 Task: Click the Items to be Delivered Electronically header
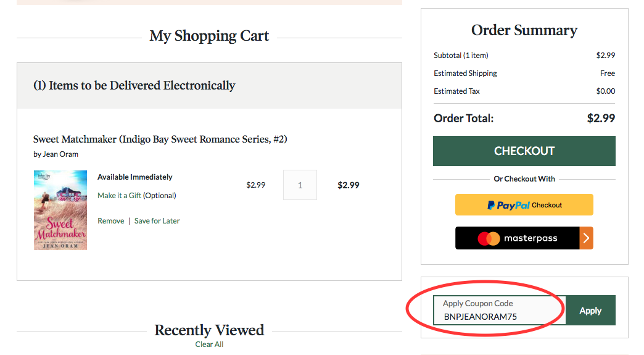coord(134,85)
